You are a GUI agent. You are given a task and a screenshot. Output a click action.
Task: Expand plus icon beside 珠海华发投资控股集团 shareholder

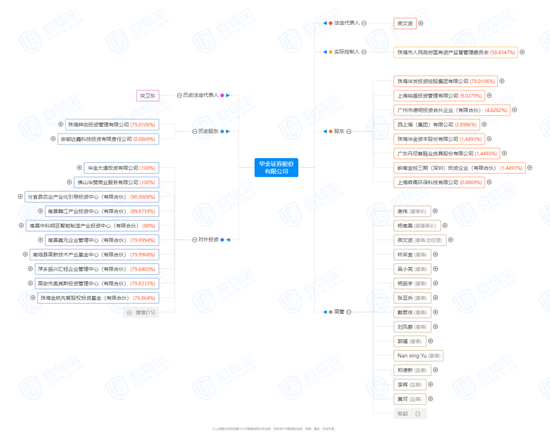[x=502, y=81]
